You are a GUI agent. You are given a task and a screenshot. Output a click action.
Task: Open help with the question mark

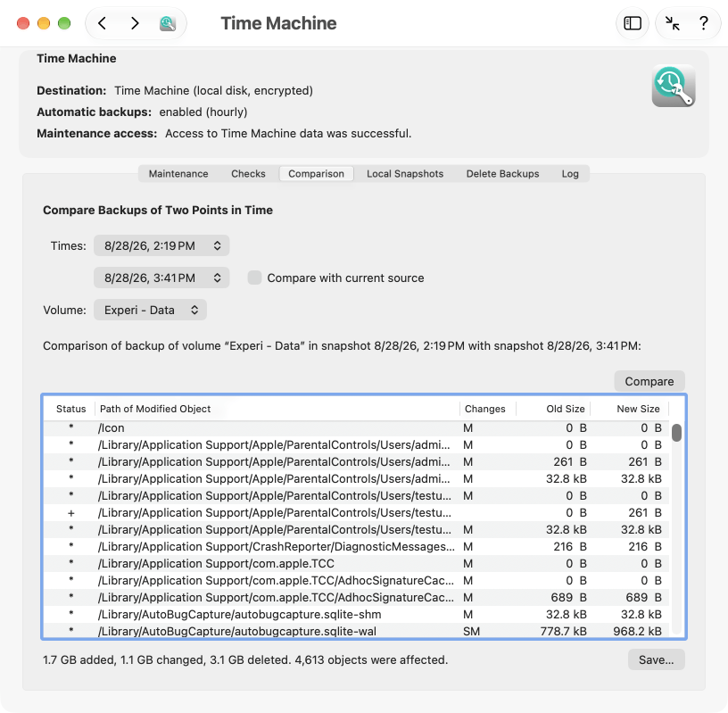click(704, 23)
